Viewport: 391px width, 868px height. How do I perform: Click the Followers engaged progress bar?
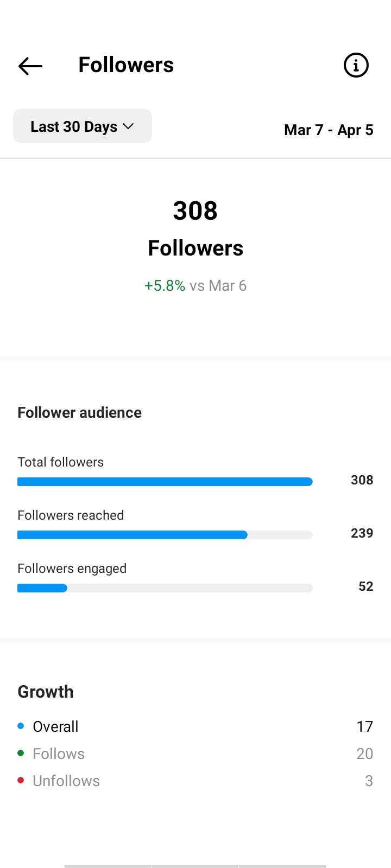click(165, 588)
